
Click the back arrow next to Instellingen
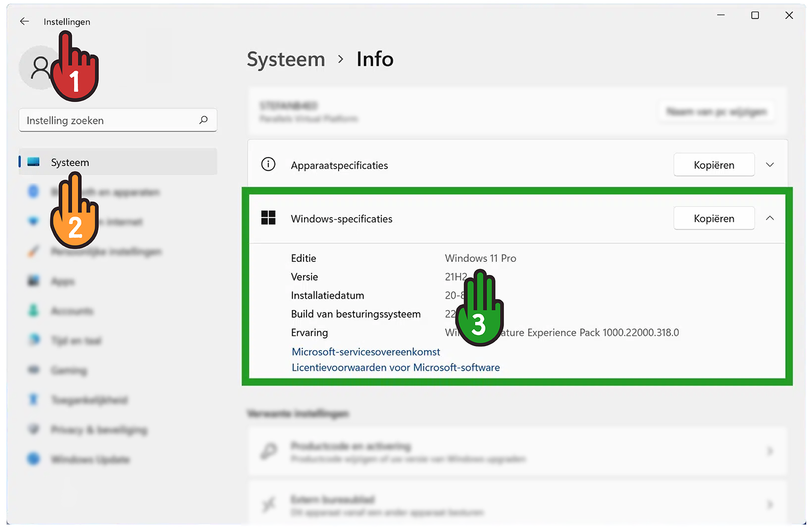coord(24,21)
